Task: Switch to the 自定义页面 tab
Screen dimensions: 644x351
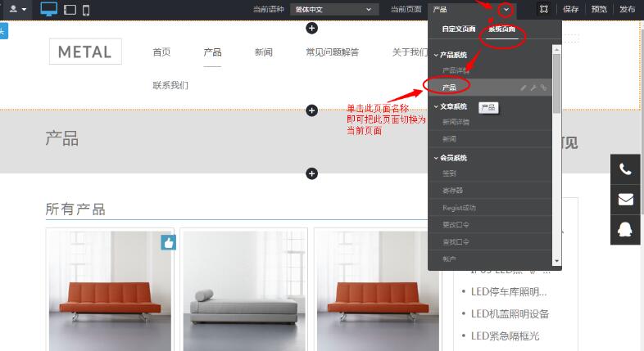Action: point(458,29)
